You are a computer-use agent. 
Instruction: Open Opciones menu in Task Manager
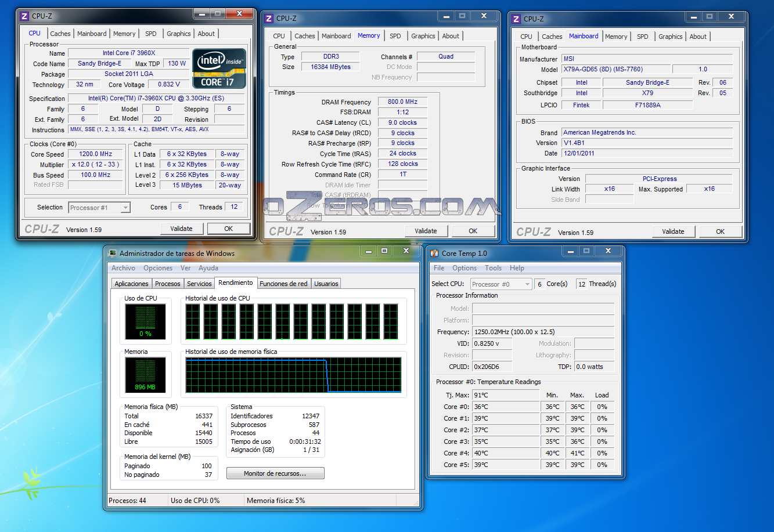(x=158, y=268)
